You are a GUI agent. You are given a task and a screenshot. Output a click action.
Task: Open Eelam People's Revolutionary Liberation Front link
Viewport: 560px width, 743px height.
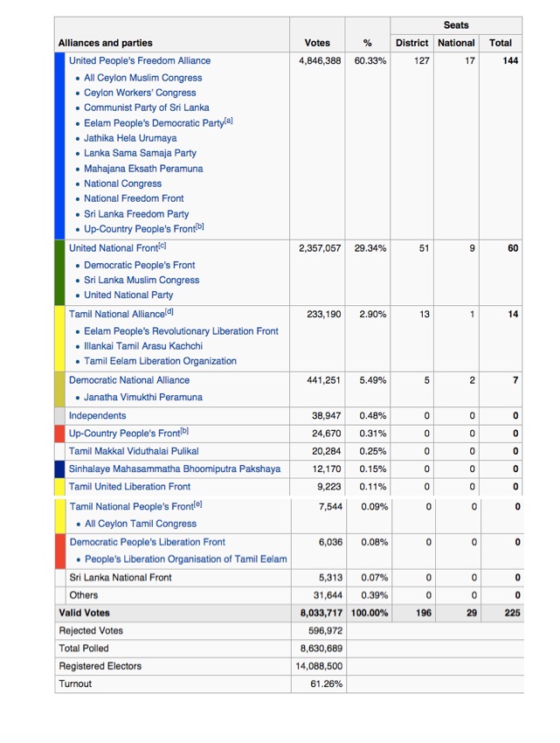(x=182, y=331)
